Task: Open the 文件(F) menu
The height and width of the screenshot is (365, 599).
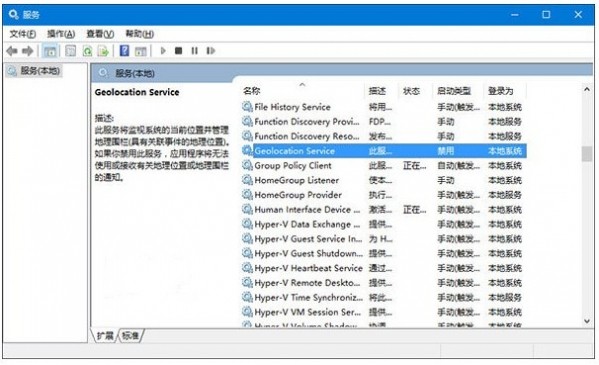Action: [23, 34]
